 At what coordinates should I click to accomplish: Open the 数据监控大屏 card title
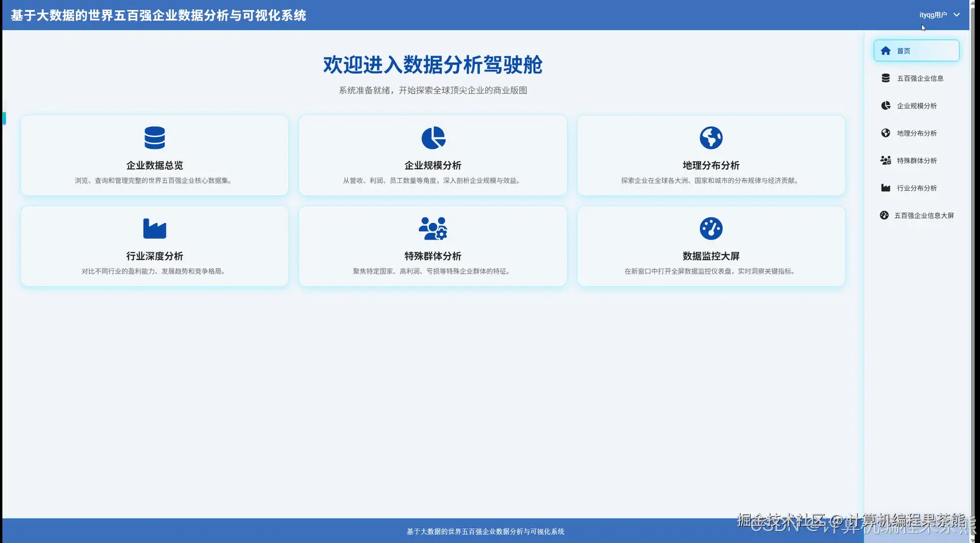point(711,256)
